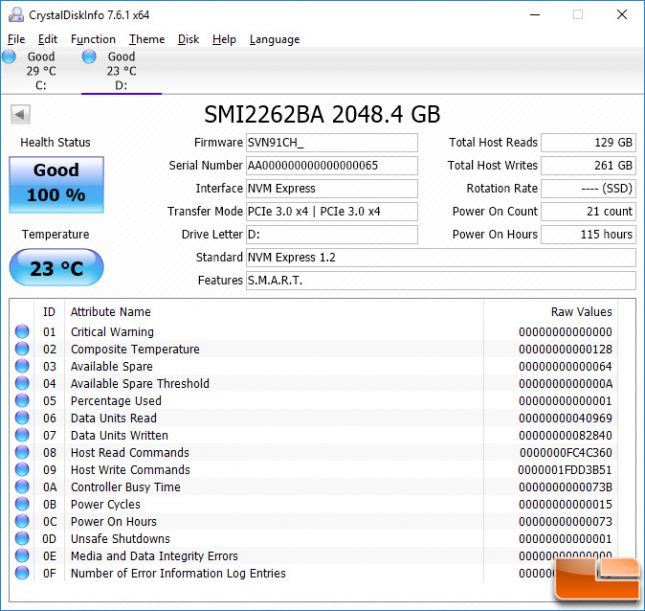Click raw value 0000001FDD3B51

click(565, 470)
